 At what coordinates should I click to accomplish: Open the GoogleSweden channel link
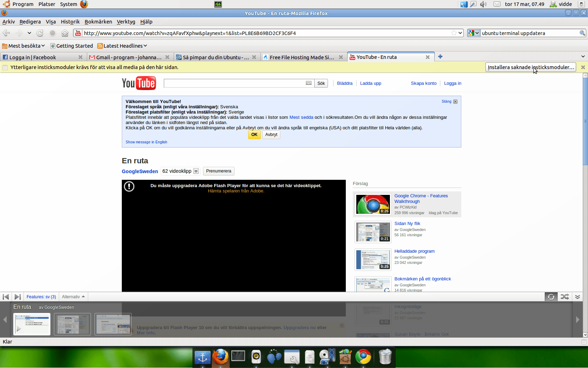(140, 171)
